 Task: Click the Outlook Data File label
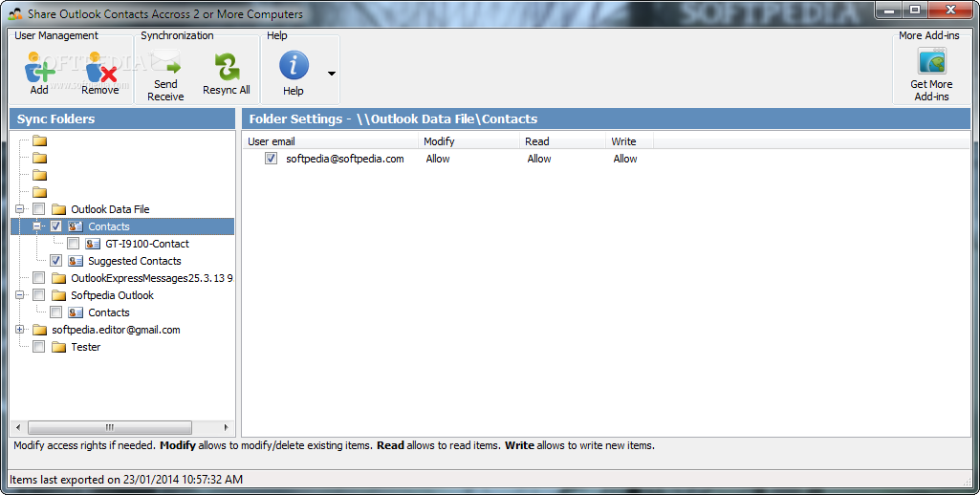click(110, 209)
